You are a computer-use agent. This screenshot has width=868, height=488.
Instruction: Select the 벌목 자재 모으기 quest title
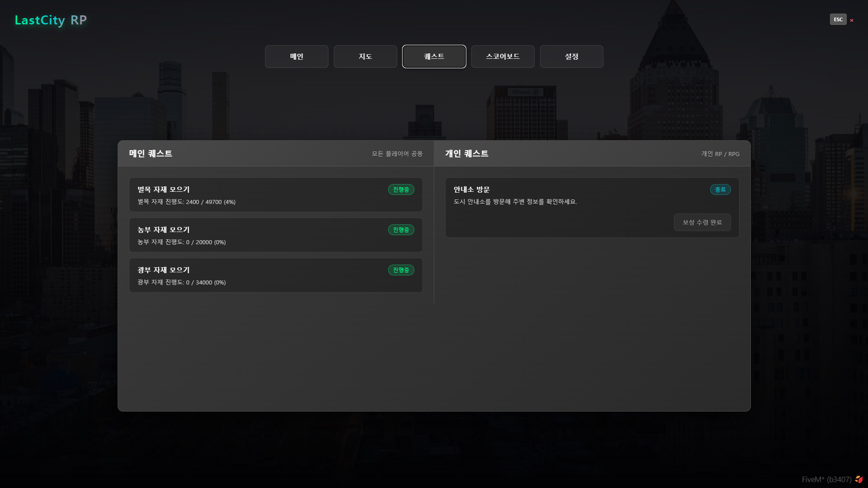click(x=164, y=190)
